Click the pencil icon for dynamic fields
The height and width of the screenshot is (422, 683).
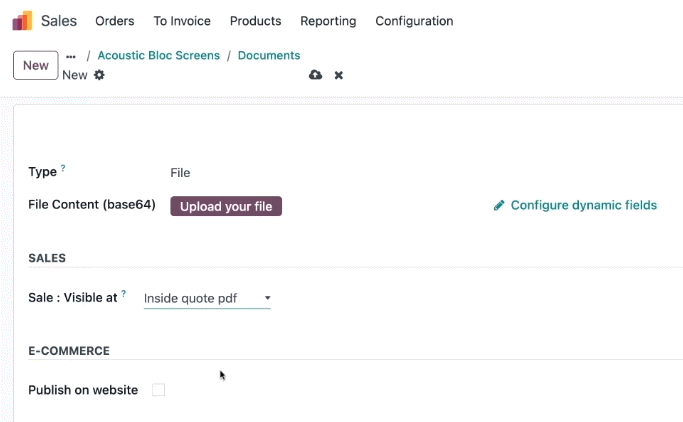(499, 205)
